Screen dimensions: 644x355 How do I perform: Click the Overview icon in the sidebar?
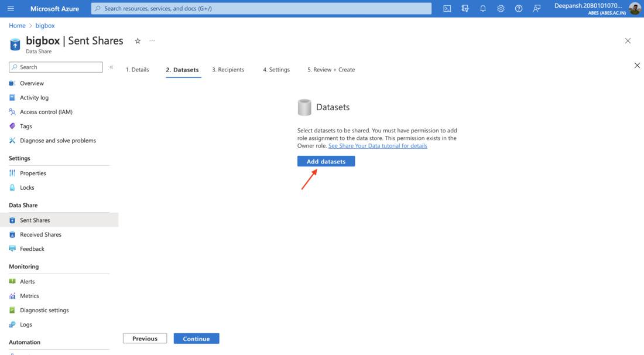tap(12, 83)
